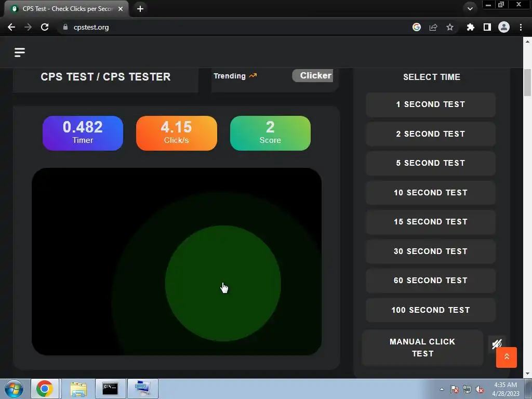Toggle the sound mute icon
The image size is (532, 399).
tap(497, 344)
